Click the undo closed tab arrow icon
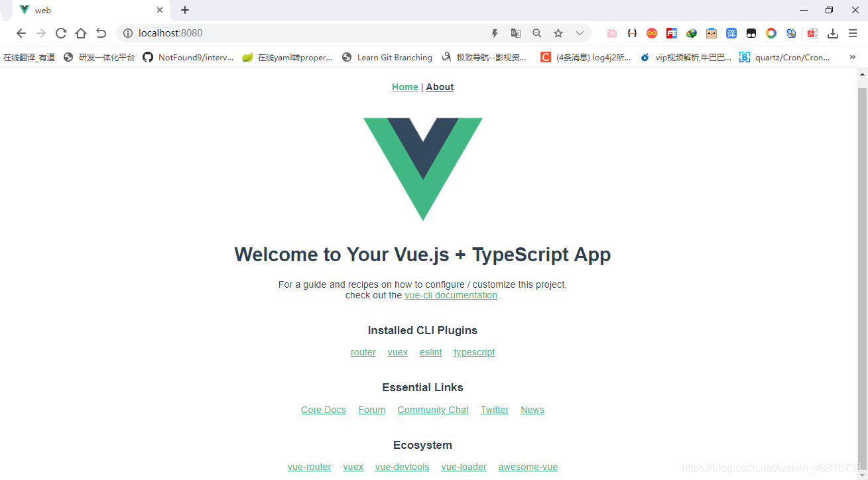868x480 pixels. click(101, 33)
